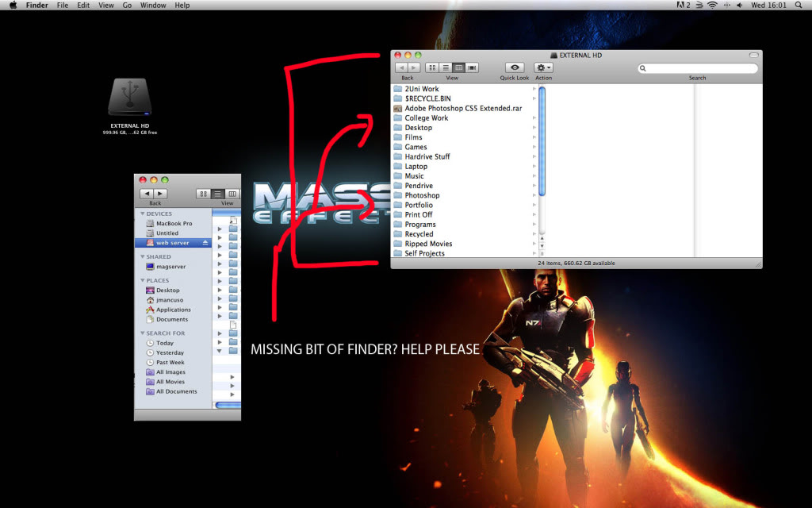The height and width of the screenshot is (508, 812).
Task: Eject the web server volume
Action: pyautogui.click(x=205, y=243)
